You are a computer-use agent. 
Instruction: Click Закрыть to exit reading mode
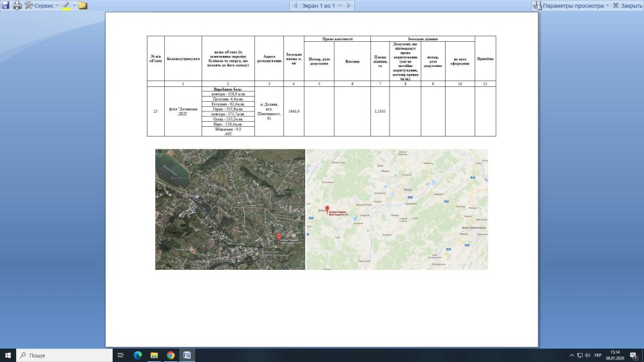coord(627,5)
